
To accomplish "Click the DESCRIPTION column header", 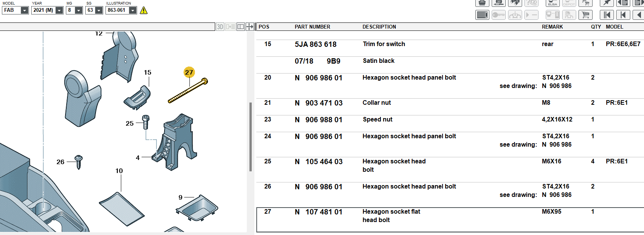I will click(379, 27).
